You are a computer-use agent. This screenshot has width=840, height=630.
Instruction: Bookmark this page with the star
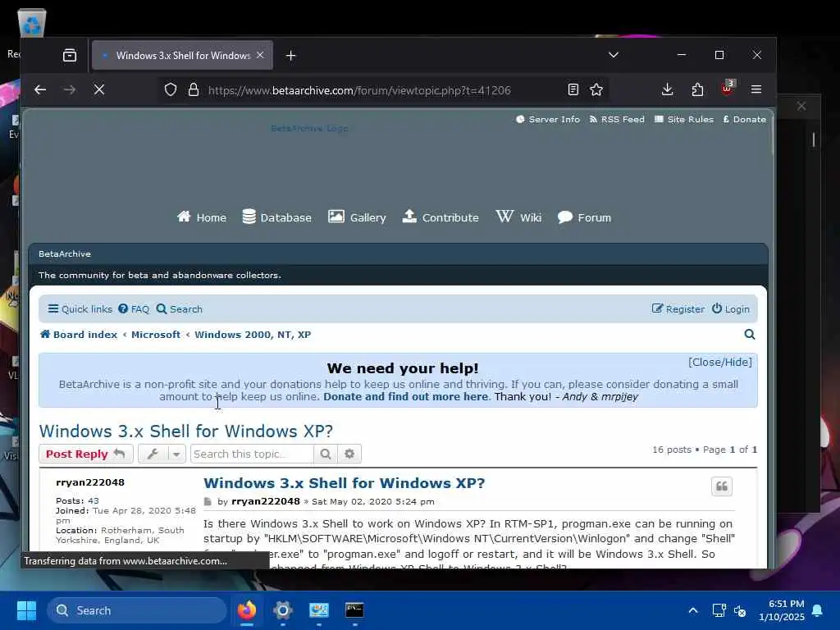click(596, 89)
